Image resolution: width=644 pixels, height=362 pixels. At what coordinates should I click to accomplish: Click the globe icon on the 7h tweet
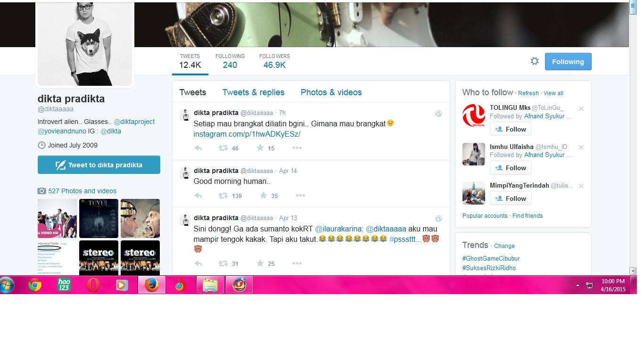coord(438,114)
